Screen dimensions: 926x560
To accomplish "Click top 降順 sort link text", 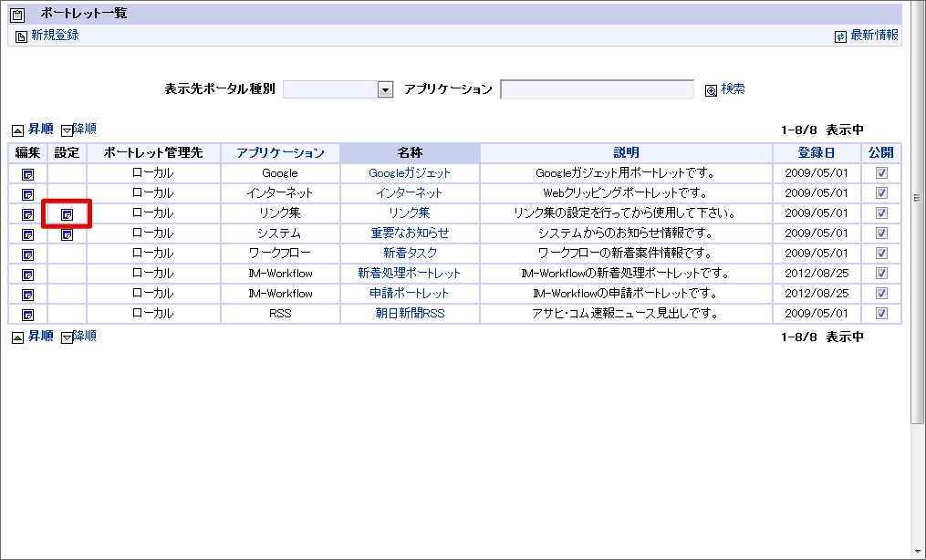I will click(85, 129).
